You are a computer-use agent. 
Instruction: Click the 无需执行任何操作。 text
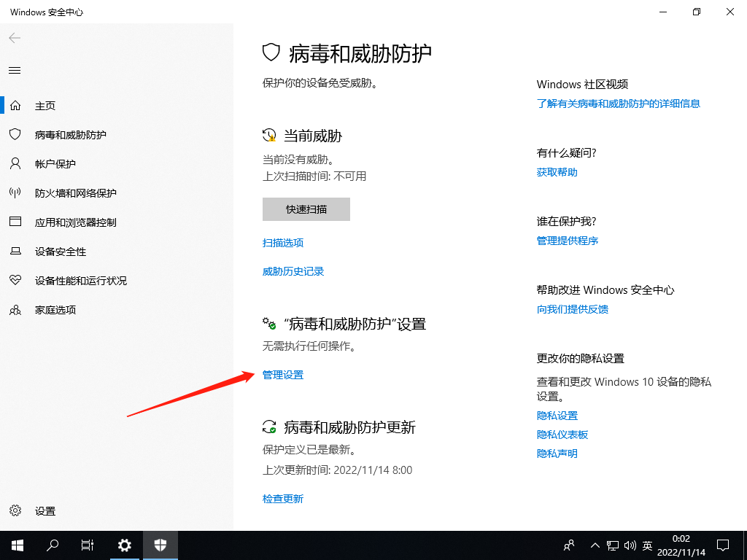point(309,346)
